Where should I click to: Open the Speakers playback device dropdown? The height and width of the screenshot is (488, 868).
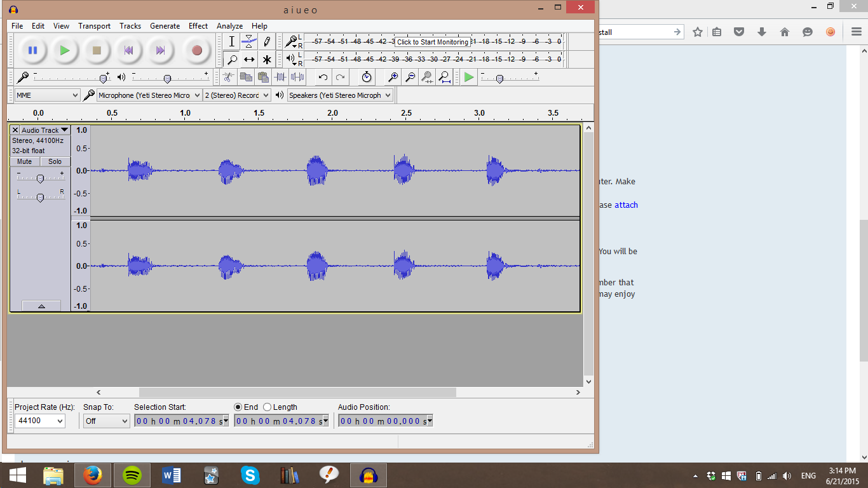pos(340,95)
